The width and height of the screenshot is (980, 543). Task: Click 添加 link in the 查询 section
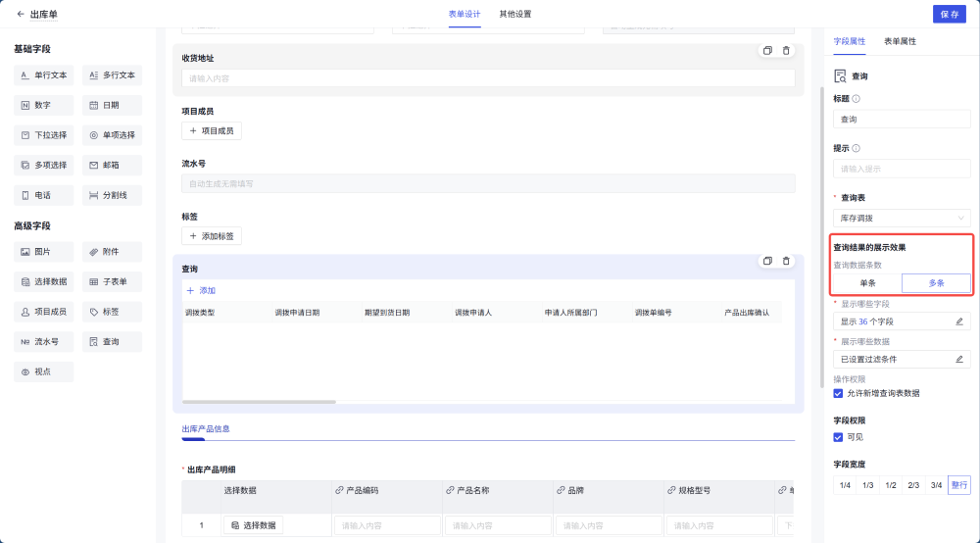pos(201,291)
